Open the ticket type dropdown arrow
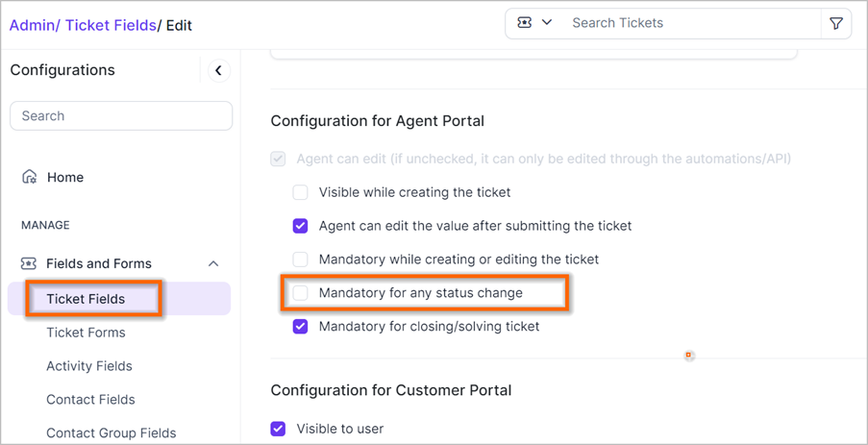Image resolution: width=868 pixels, height=445 pixels. tap(547, 23)
